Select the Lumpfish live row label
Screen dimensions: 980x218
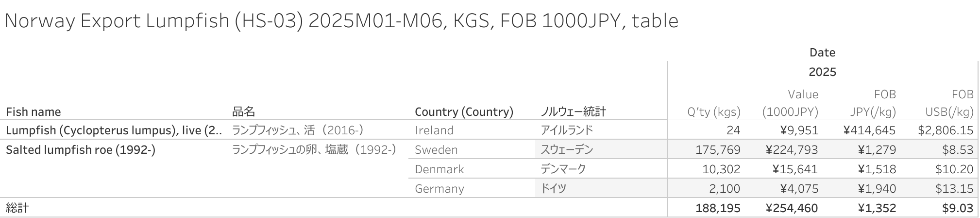(x=114, y=130)
